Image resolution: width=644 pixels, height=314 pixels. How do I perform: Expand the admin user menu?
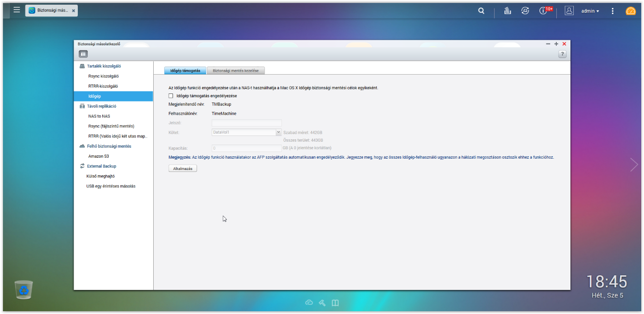tap(590, 11)
